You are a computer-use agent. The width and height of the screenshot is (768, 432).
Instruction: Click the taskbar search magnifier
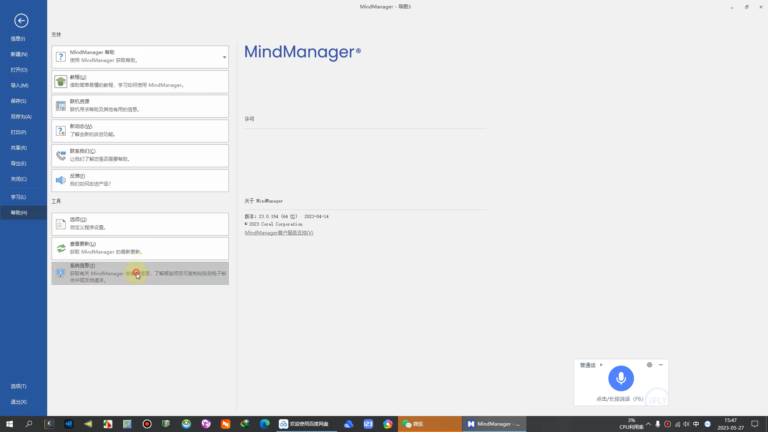pos(29,424)
